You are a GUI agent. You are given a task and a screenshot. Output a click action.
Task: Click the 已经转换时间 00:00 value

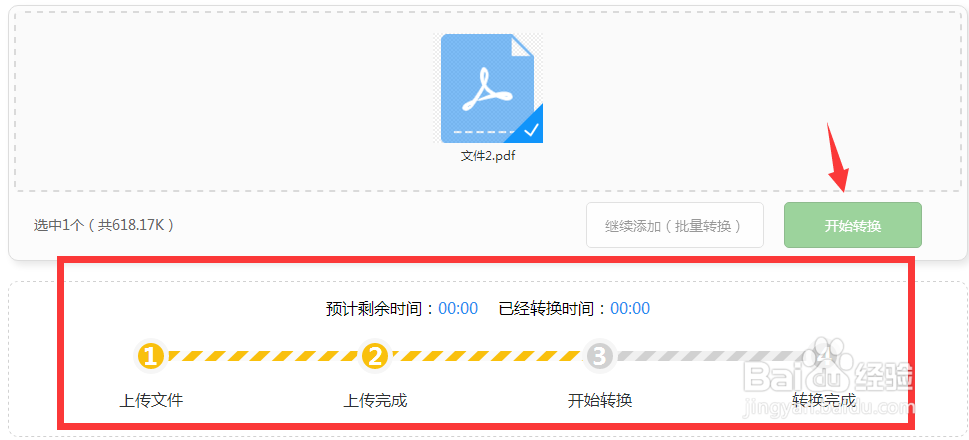pos(630,308)
